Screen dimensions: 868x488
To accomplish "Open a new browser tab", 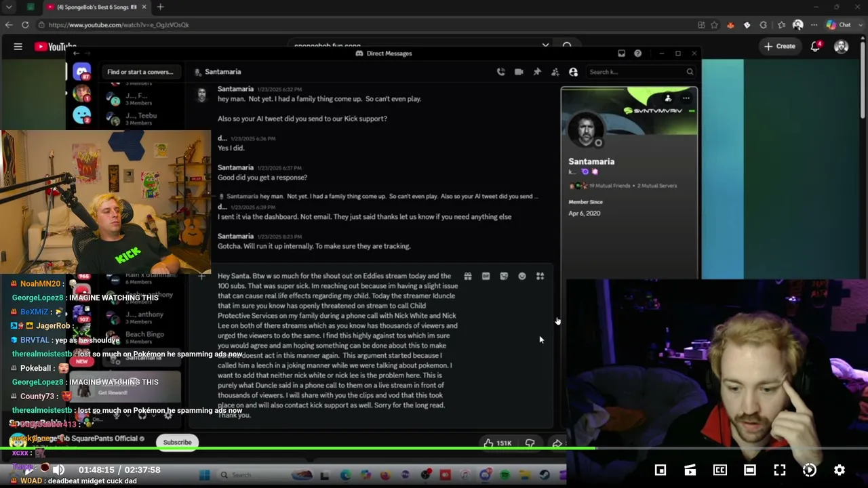I will 161,7.
